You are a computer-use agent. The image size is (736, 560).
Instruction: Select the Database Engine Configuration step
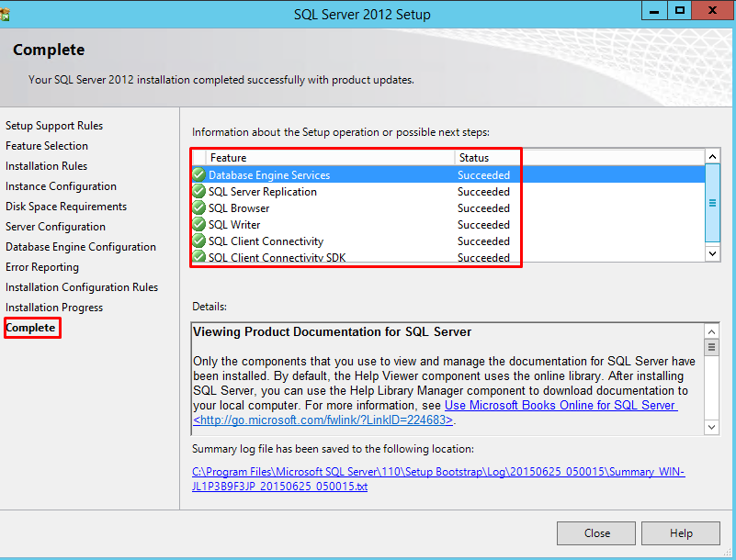pos(80,247)
